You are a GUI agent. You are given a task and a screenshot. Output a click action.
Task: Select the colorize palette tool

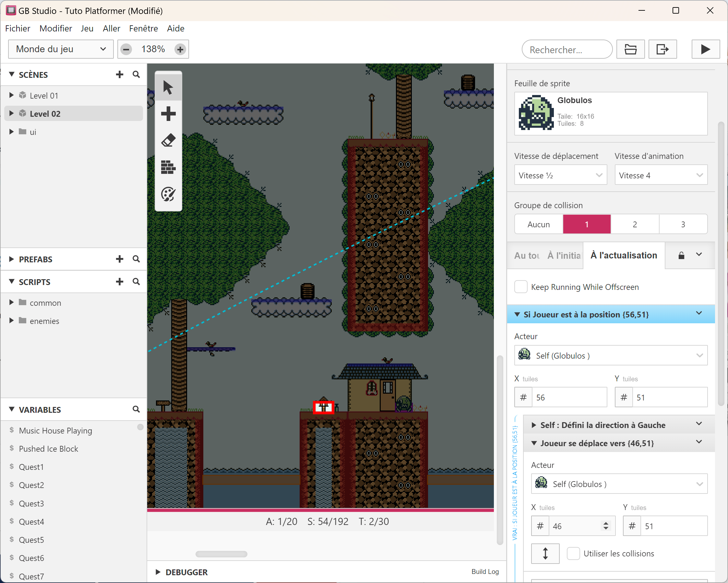click(x=168, y=194)
